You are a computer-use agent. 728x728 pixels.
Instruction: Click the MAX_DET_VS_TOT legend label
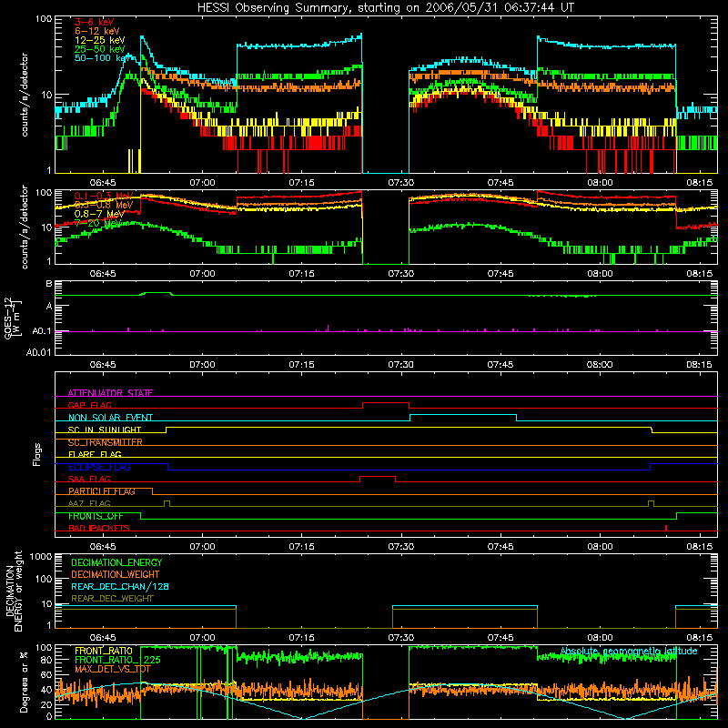pyautogui.click(x=113, y=669)
